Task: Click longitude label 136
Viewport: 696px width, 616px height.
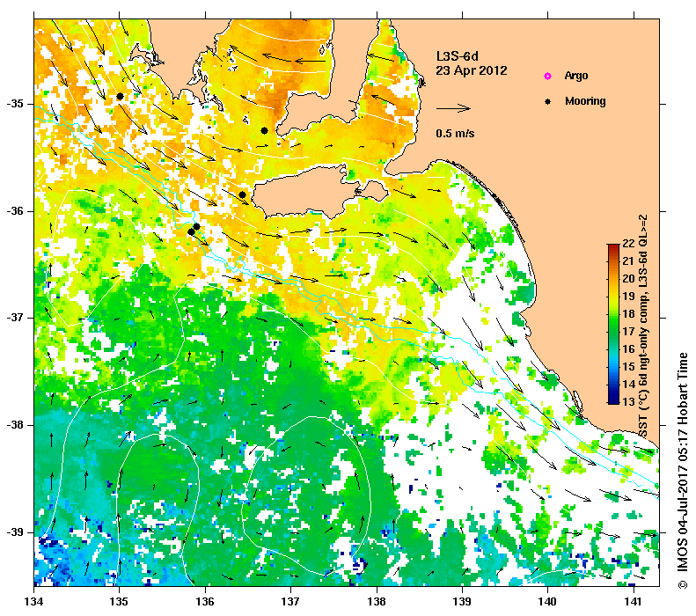Action: [205, 602]
